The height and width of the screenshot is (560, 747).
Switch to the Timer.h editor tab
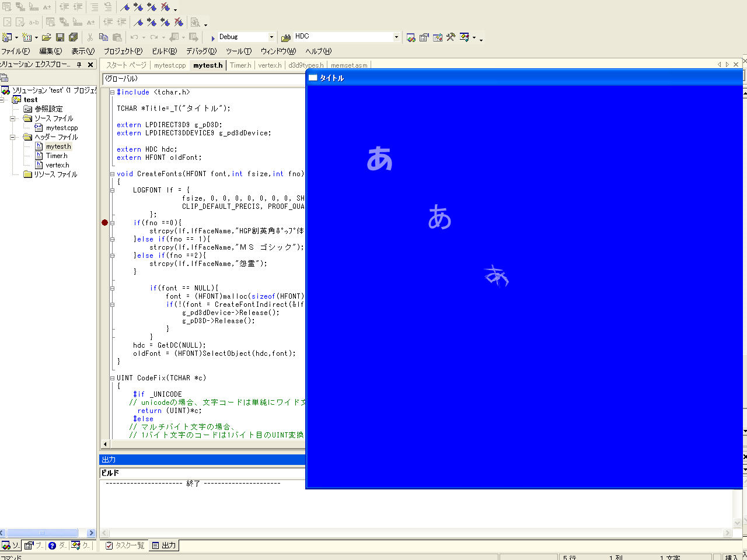point(240,65)
